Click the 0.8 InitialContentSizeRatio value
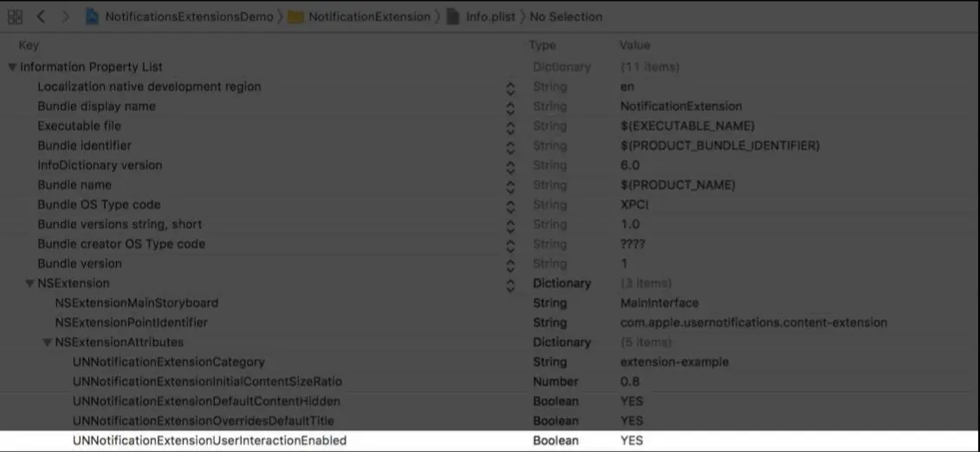Viewport: 980px width, 452px height. pos(630,382)
